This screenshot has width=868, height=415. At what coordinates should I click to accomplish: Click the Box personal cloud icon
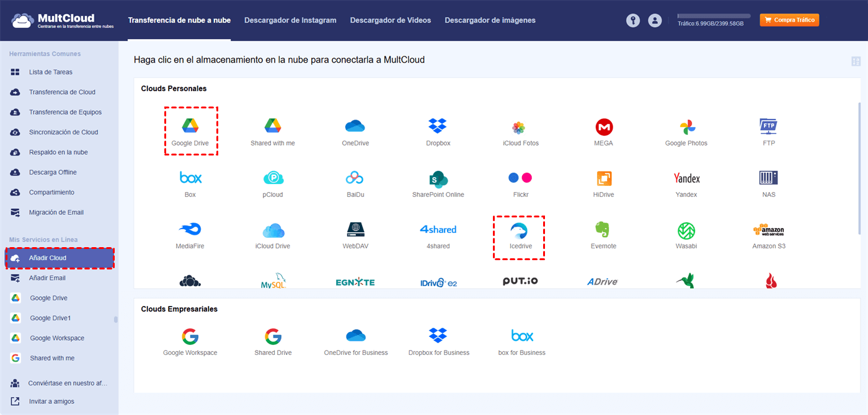(190, 178)
